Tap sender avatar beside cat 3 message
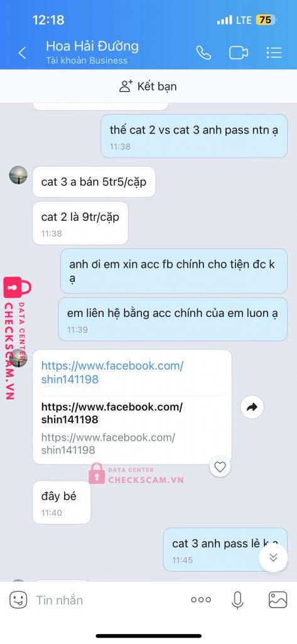 pos(18,175)
